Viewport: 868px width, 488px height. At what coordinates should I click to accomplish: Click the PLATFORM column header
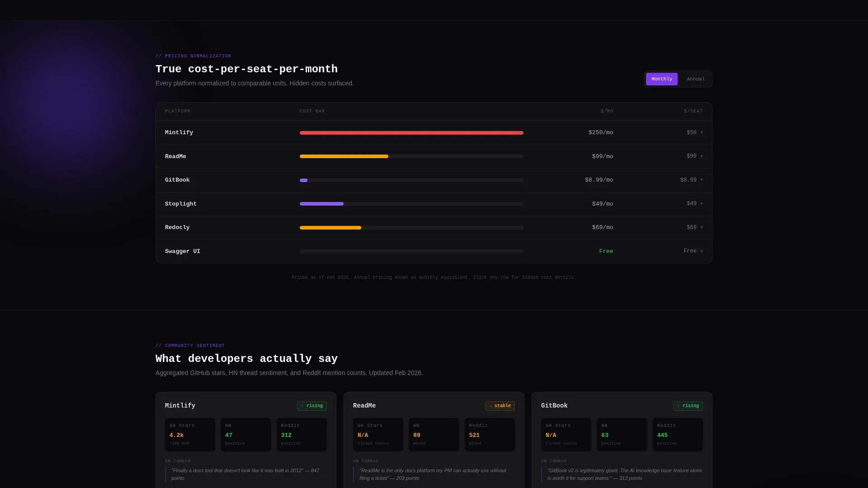tap(178, 111)
